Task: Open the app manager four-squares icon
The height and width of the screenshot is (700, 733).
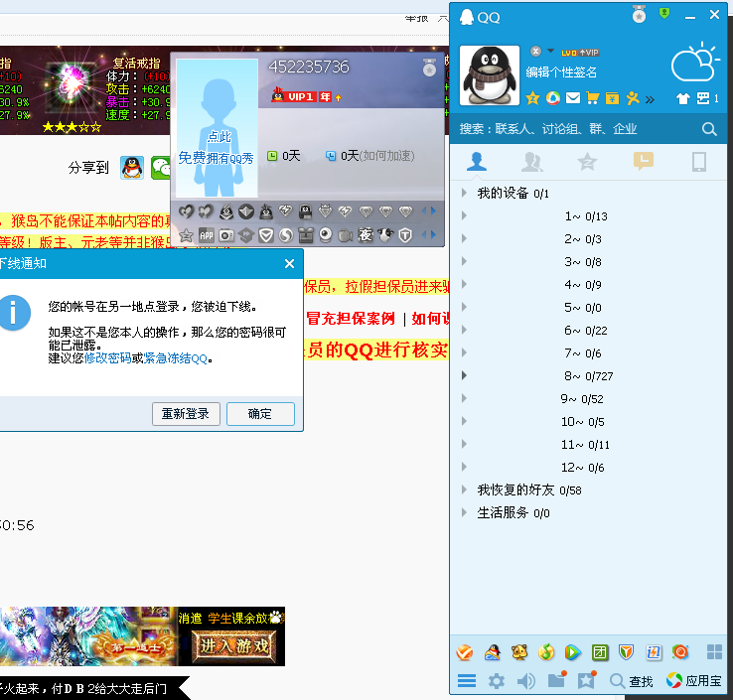Action: [x=714, y=652]
